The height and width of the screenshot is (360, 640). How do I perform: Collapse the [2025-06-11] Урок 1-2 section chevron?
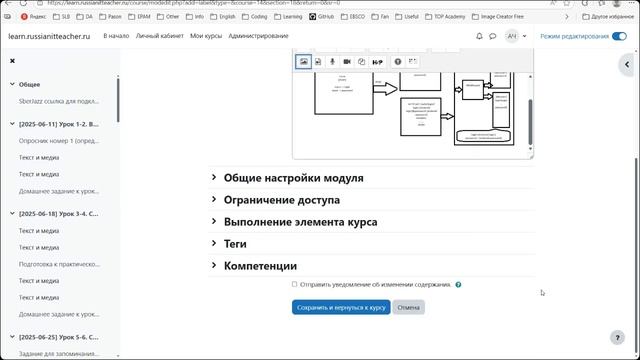point(12,124)
